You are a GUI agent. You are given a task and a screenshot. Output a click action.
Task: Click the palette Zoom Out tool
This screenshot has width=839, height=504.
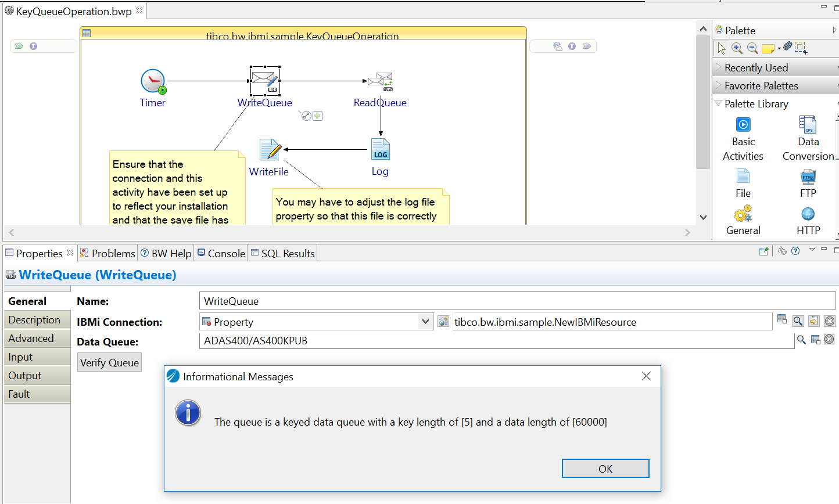752,48
